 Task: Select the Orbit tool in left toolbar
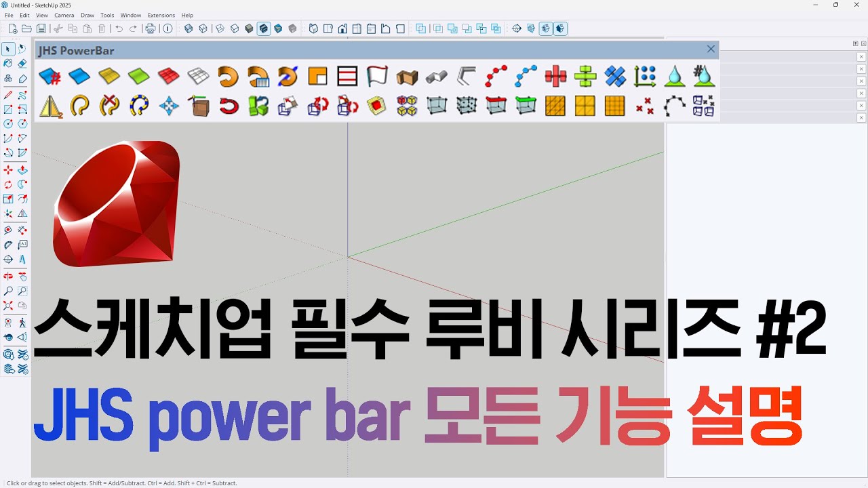pyautogui.click(x=8, y=276)
